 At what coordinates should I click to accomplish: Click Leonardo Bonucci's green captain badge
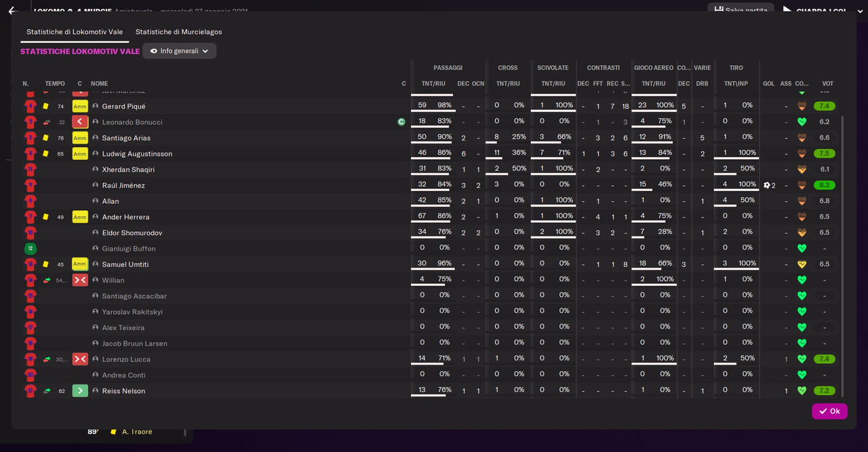(x=401, y=122)
